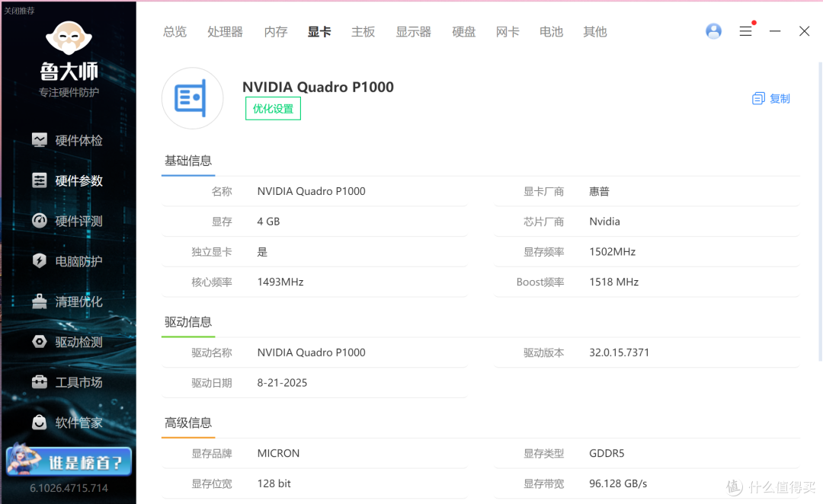The height and width of the screenshot is (504, 823).
Task: Click the 显存品牌 value MICRON
Action: click(278, 453)
